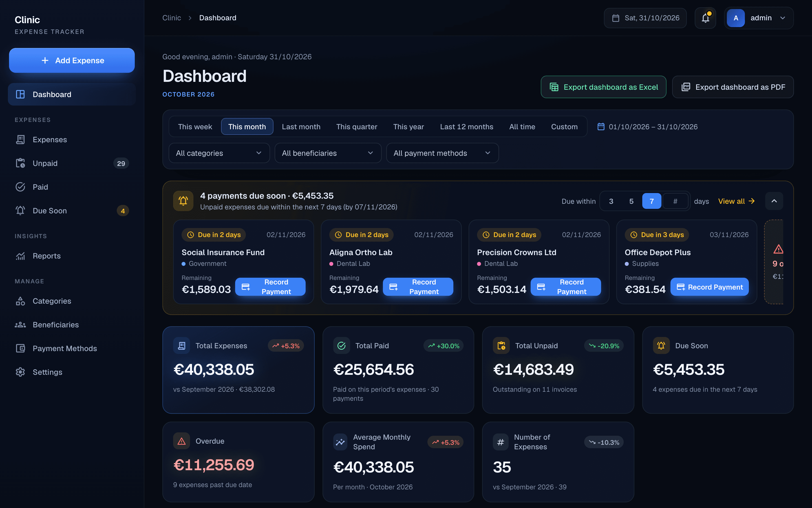Click the Total Expenses card icon
This screenshot has height=508, width=812.
click(x=182, y=346)
